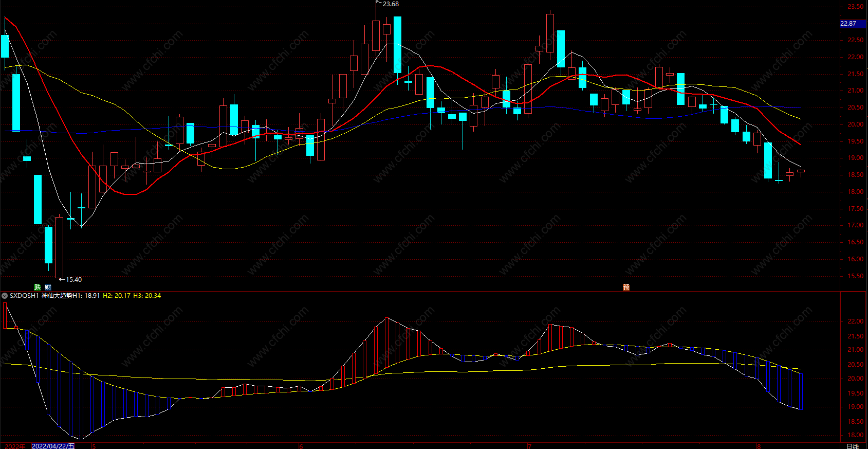Click month 7 marker on time axis
868x449 pixels.
[x=529, y=446]
